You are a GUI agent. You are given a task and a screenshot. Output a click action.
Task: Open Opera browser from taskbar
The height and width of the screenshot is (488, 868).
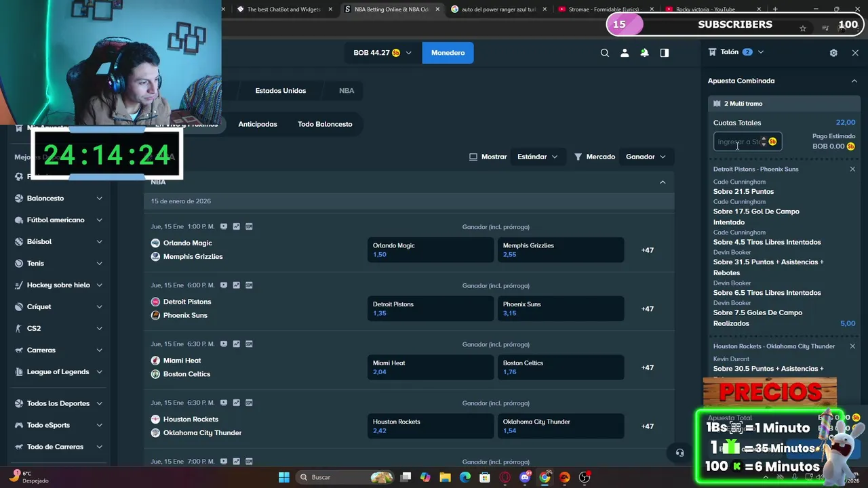[x=505, y=477]
